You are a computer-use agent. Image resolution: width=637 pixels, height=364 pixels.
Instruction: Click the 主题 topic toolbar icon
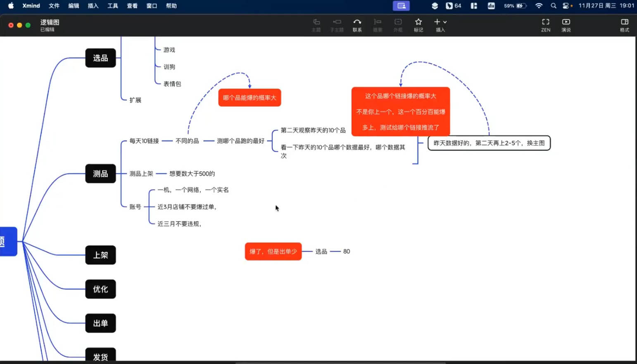(316, 22)
